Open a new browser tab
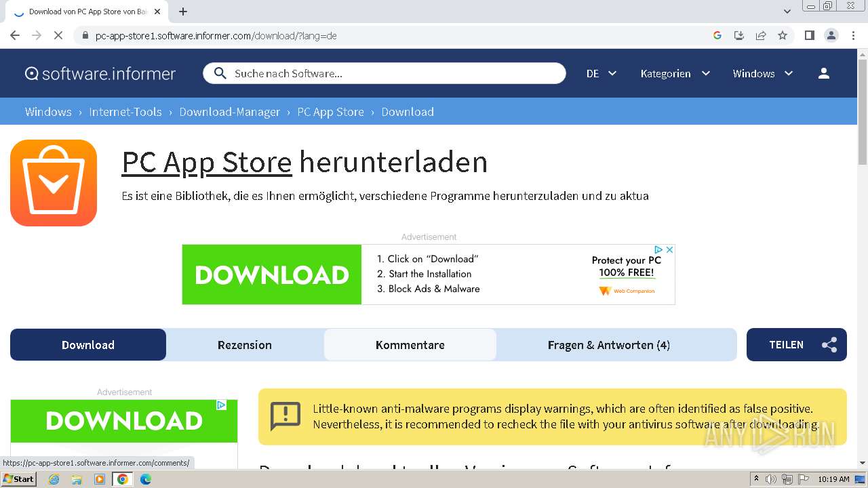Viewport: 868px width, 488px height. 183,12
